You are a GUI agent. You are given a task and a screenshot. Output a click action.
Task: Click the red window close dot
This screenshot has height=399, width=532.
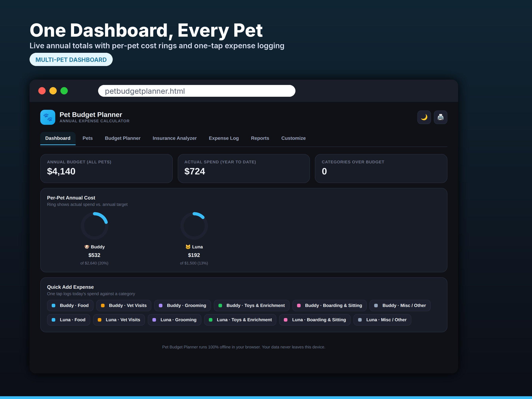click(42, 91)
